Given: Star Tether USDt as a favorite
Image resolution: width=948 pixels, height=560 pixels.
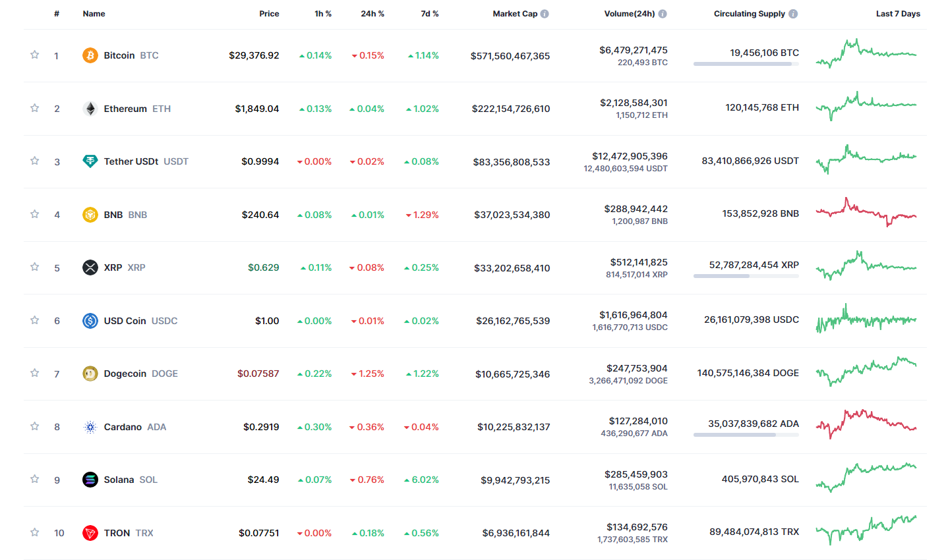Looking at the screenshot, I should [35, 161].
